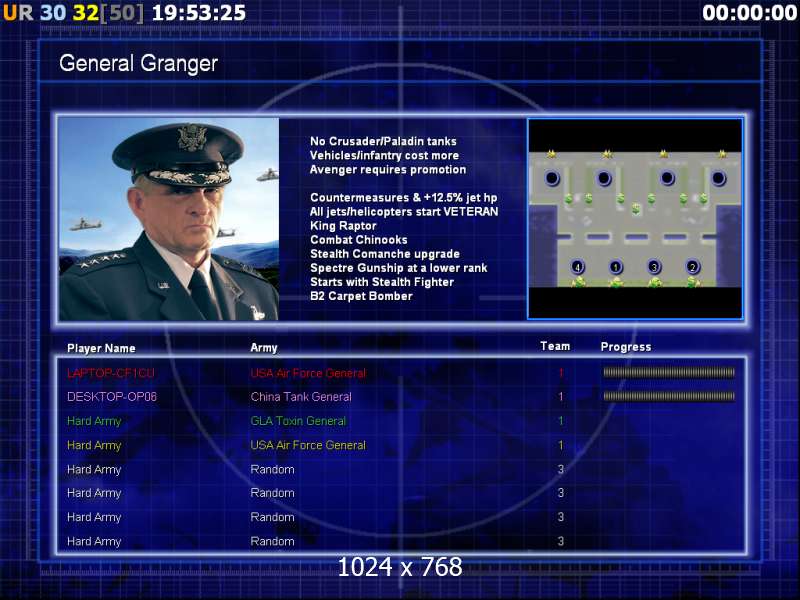Click 'China Tank General' army entry

coord(301,396)
